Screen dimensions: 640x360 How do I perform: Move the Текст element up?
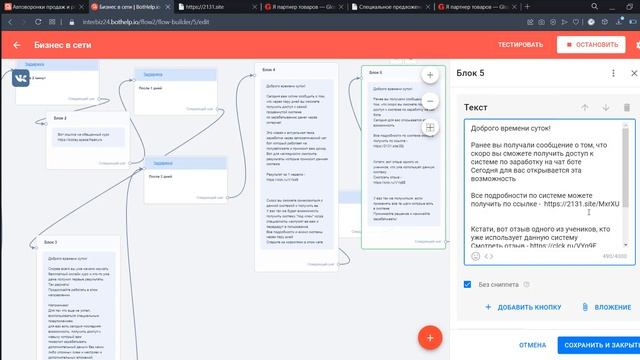pyautogui.click(x=584, y=107)
